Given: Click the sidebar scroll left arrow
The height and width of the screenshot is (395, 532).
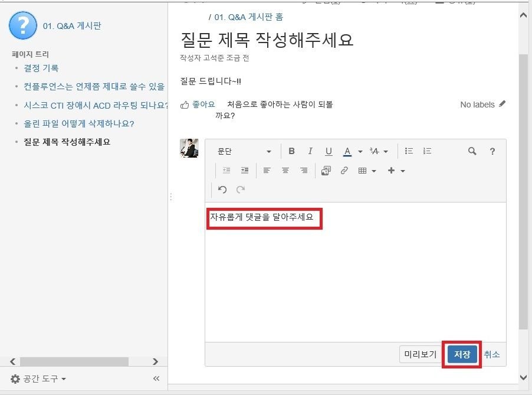Looking at the screenshot, I should [12, 361].
